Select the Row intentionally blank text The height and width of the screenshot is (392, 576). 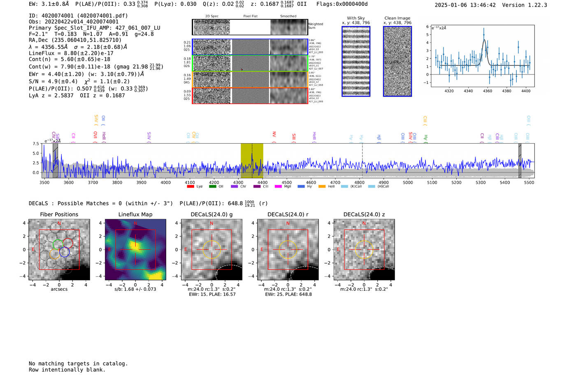[67, 370]
